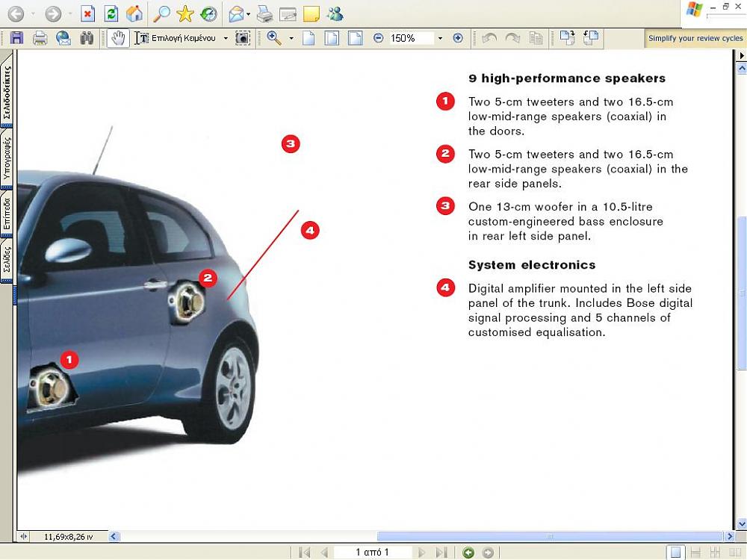Image resolution: width=747 pixels, height=560 pixels.
Task: Search PDF with the binoculars icon
Action: [x=87, y=37]
